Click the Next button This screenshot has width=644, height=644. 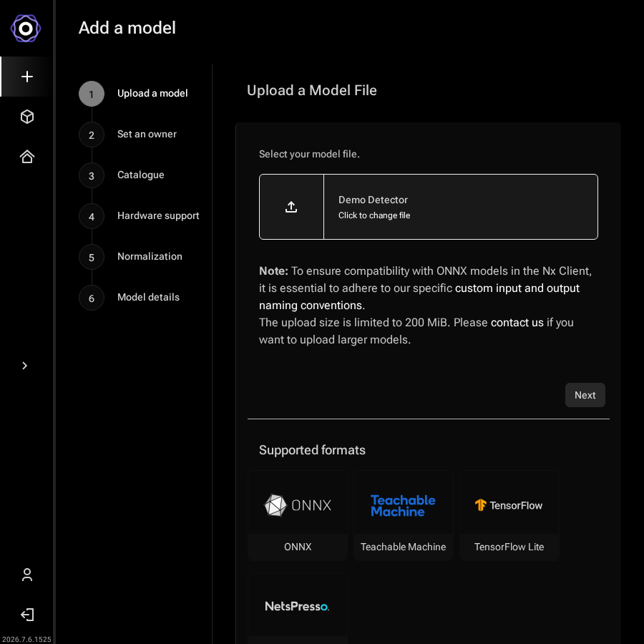pyautogui.click(x=585, y=395)
